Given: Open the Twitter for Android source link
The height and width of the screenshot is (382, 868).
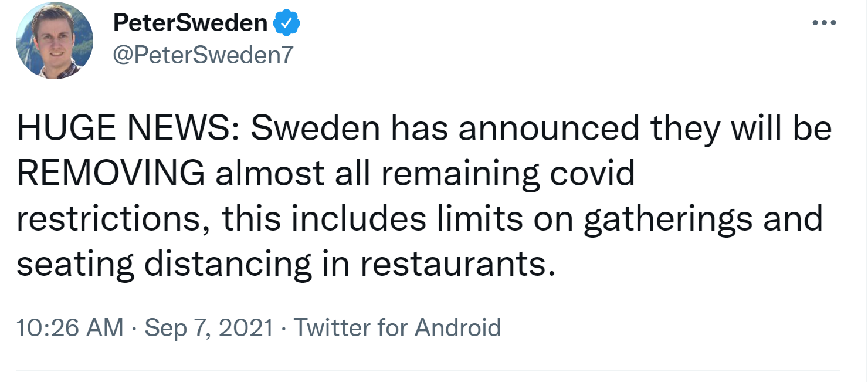Looking at the screenshot, I should point(397,327).
